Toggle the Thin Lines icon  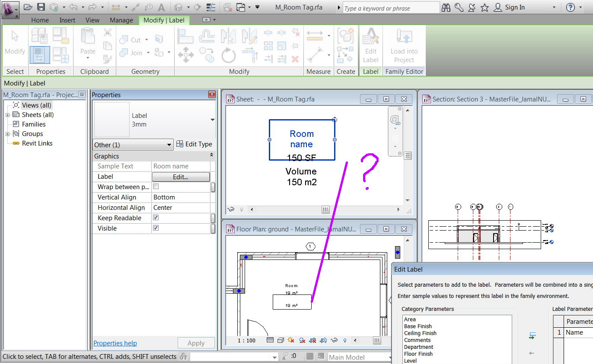click(x=211, y=7)
